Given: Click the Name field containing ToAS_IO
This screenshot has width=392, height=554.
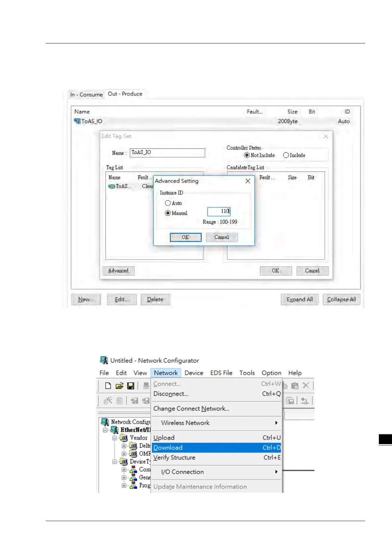Looking at the screenshot, I should 167,153.
